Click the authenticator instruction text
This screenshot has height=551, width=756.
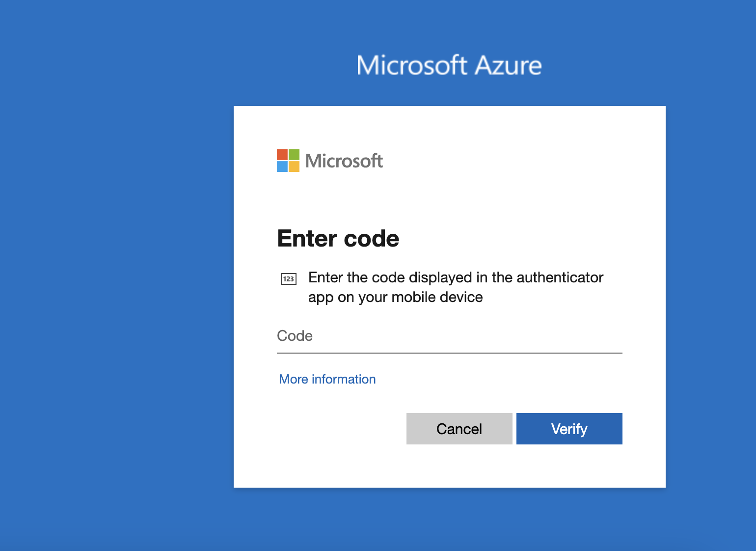coord(455,287)
